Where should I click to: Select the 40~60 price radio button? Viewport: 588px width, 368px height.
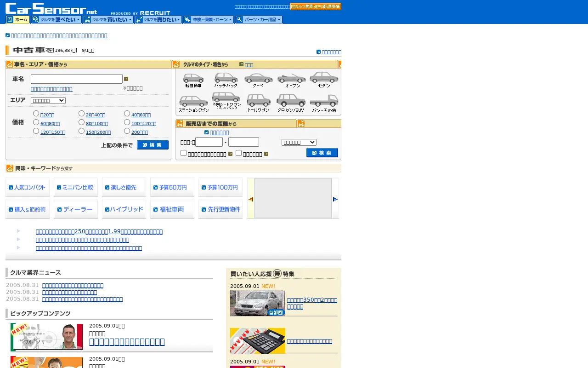coord(127,114)
